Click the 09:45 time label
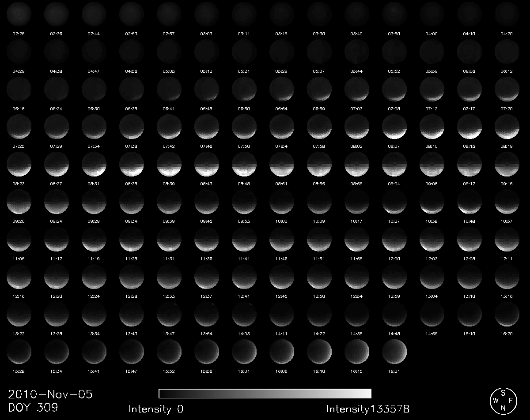 coord(207,221)
